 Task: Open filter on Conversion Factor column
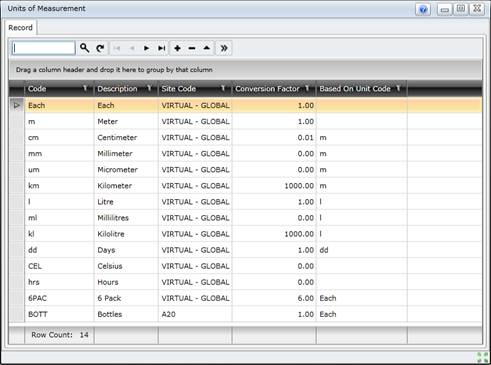click(307, 88)
